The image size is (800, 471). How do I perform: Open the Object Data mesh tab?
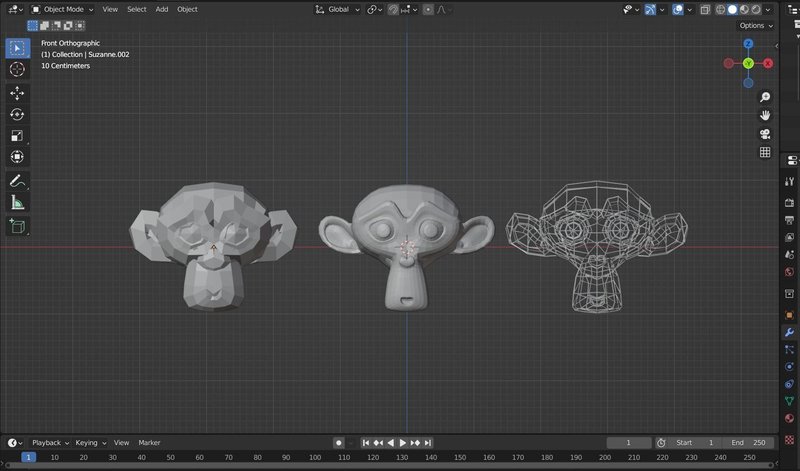click(789, 401)
